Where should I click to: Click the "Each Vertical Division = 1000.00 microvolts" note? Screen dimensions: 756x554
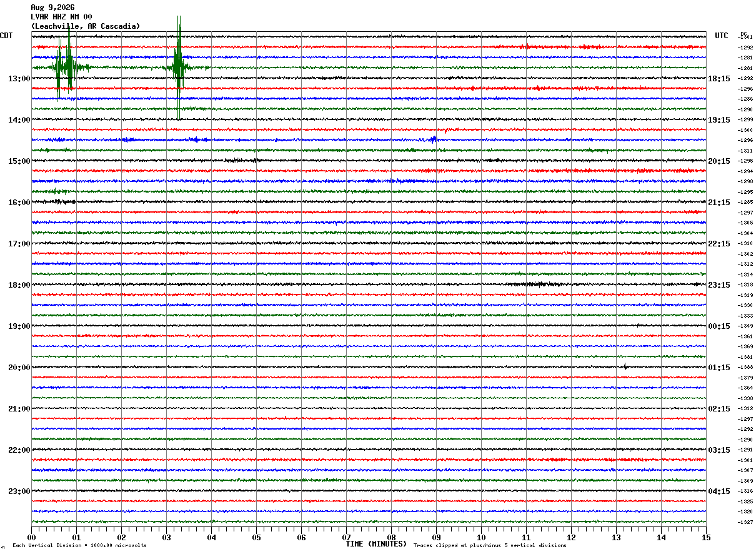coord(79,546)
